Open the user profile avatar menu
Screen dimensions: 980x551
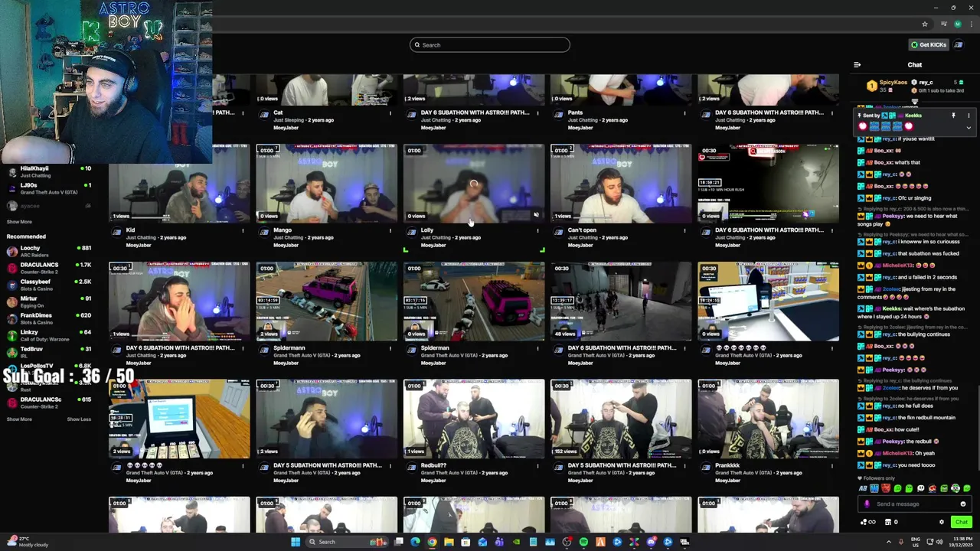tap(959, 44)
